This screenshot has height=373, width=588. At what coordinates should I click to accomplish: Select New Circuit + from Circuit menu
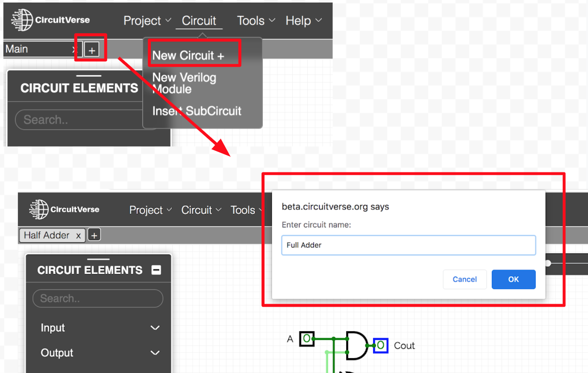click(188, 56)
